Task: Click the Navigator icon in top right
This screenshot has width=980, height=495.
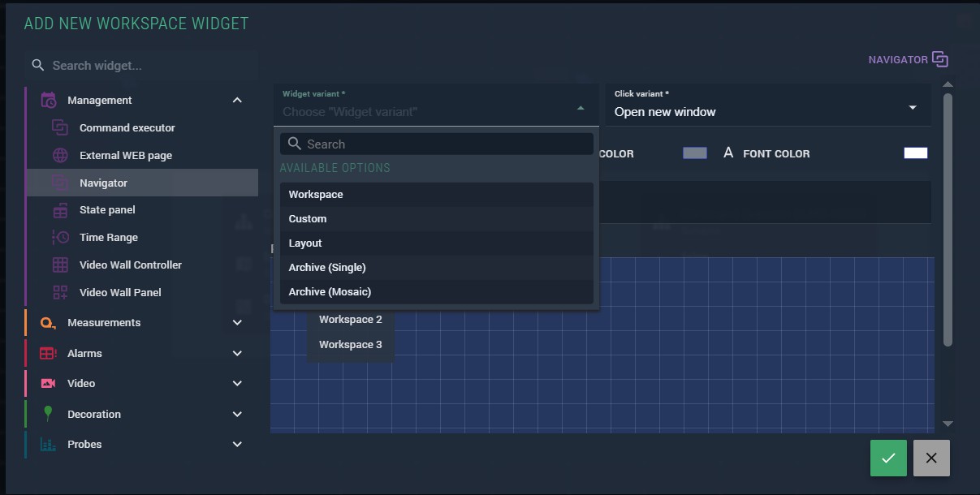Action: (x=940, y=59)
